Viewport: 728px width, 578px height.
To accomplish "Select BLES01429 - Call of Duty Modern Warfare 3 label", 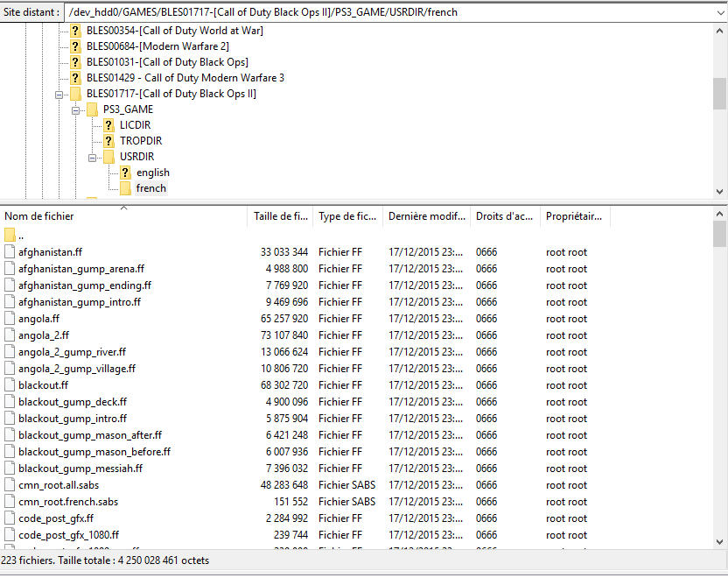I will (185, 78).
